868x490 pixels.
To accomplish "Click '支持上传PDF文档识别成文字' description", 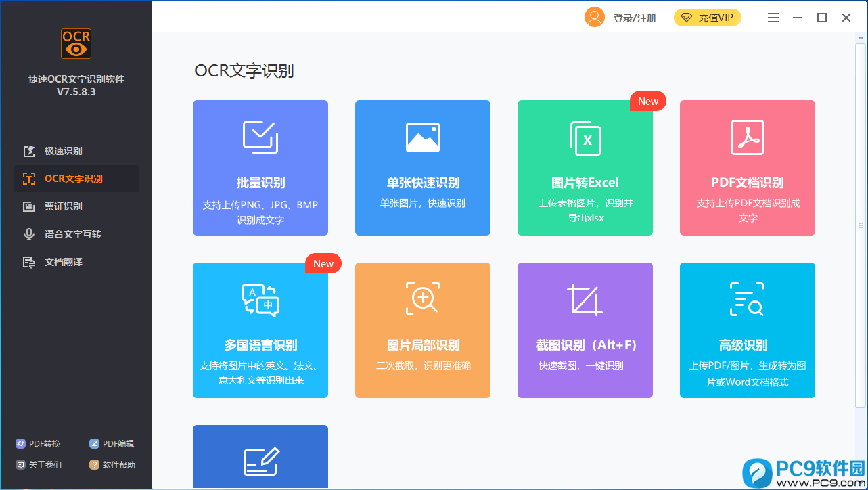I will click(748, 210).
